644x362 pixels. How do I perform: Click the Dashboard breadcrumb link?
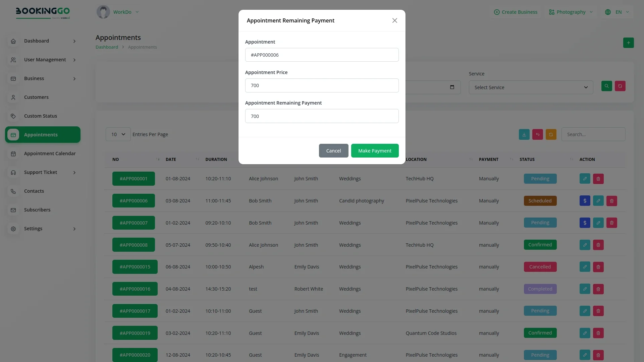107,47
